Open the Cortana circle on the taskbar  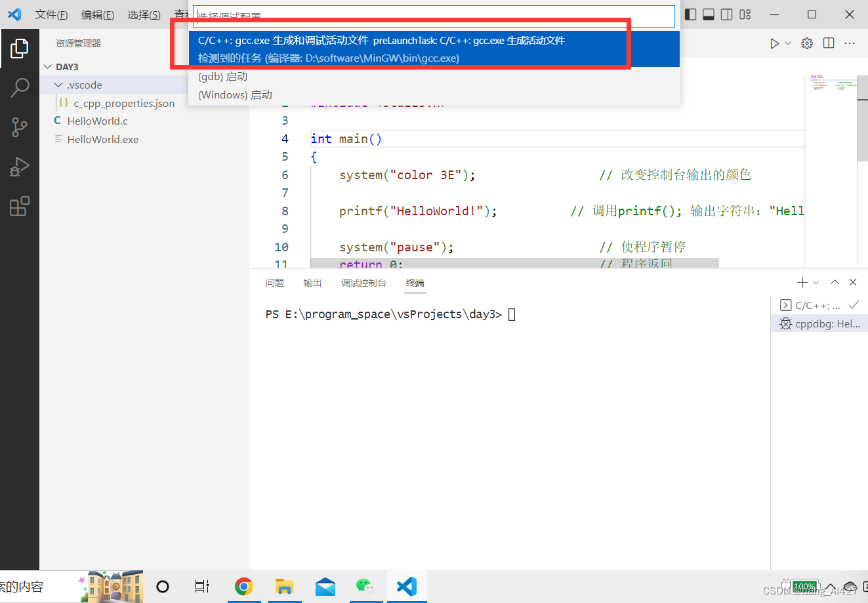[163, 587]
